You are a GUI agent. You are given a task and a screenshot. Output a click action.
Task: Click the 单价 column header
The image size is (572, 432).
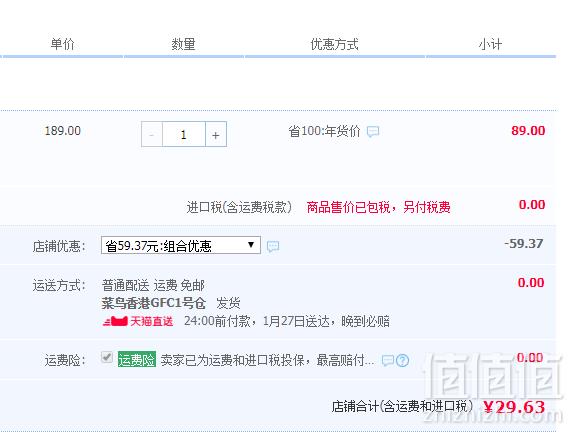62,44
